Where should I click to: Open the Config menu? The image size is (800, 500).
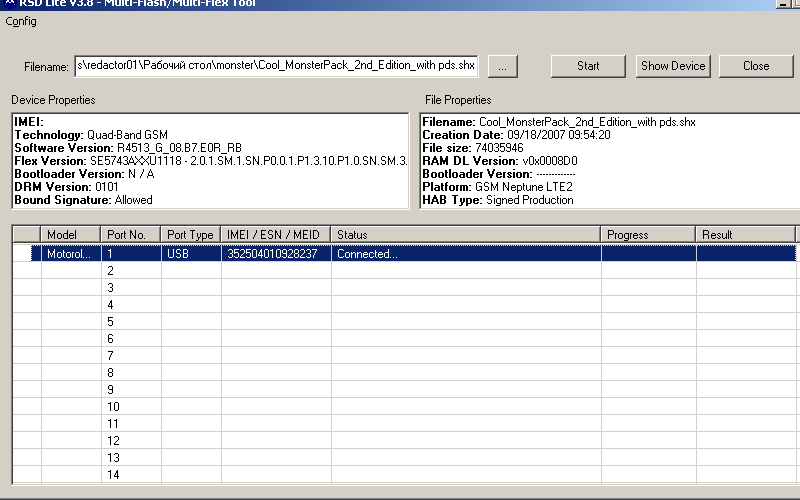click(20, 21)
